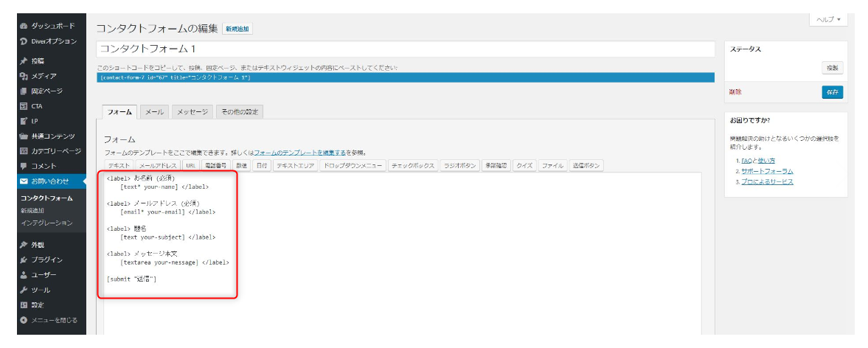Click the コンタクトフォーム 1 title field
Viewport: 868px width, 348px height.
[x=406, y=49]
